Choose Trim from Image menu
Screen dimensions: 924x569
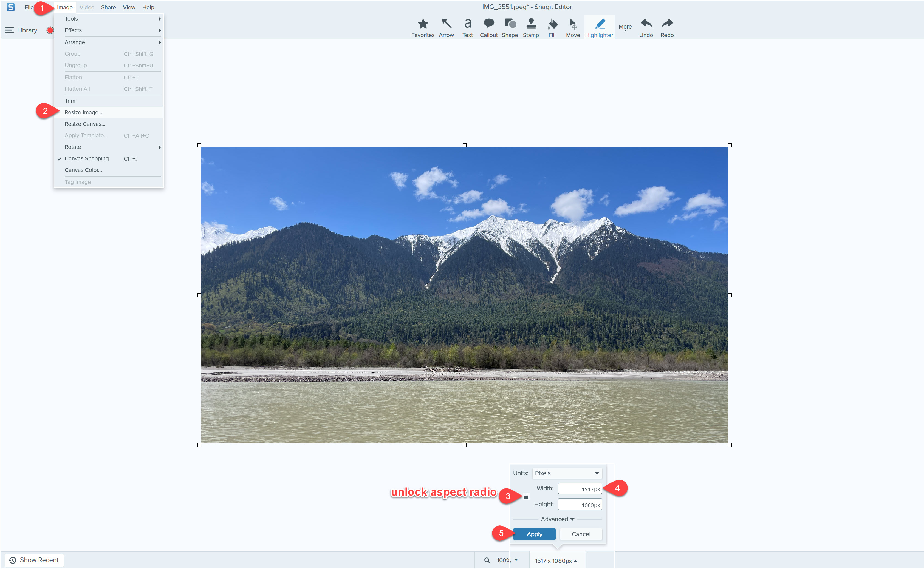(x=108, y=101)
